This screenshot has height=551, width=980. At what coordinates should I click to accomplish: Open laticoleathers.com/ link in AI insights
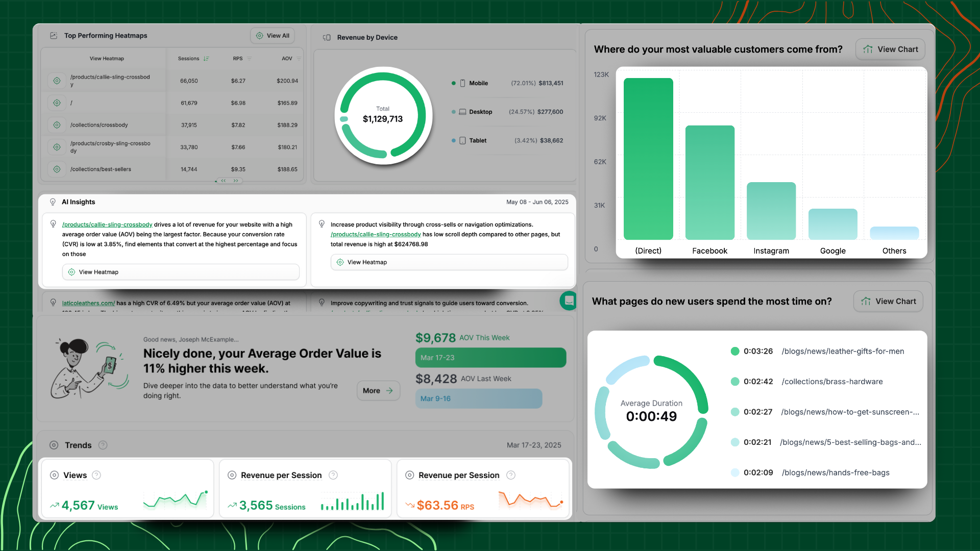click(x=88, y=303)
